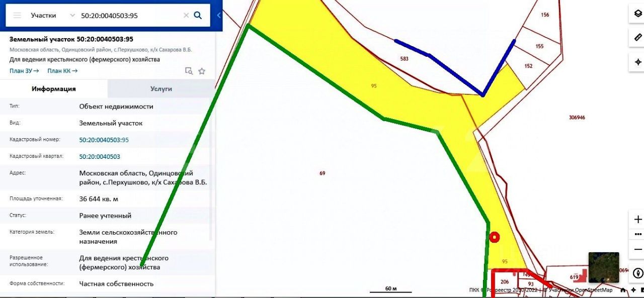
Task: Click parcel label 206 on the map
Action: pyautogui.click(x=505, y=282)
